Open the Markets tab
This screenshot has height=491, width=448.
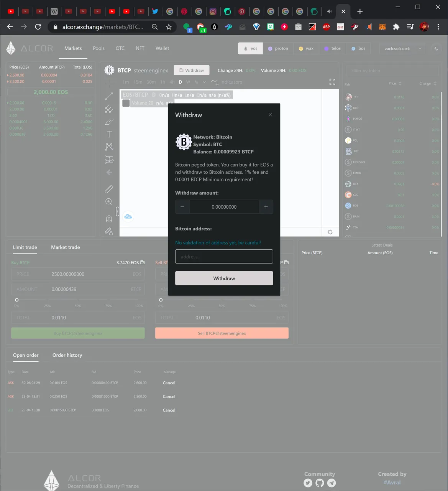[73, 48]
